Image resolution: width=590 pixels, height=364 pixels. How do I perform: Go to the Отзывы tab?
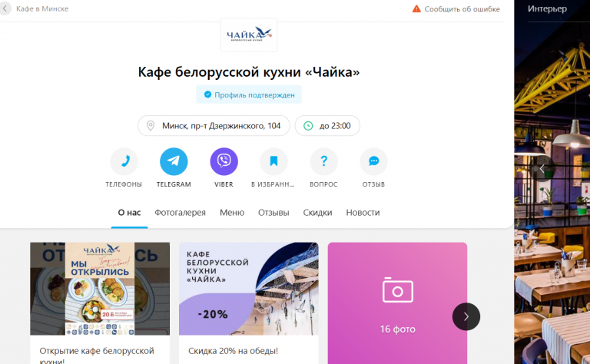[273, 213]
